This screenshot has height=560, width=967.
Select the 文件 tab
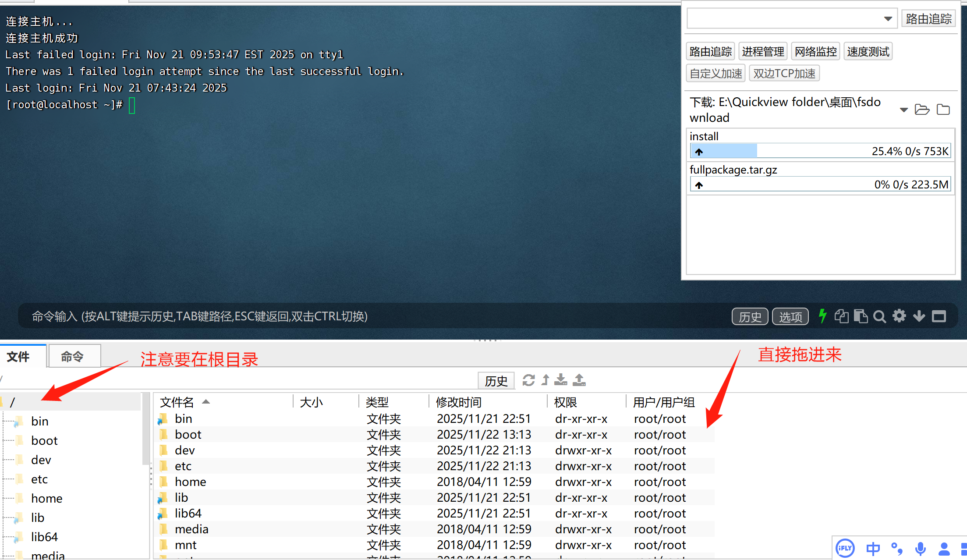pos(18,356)
